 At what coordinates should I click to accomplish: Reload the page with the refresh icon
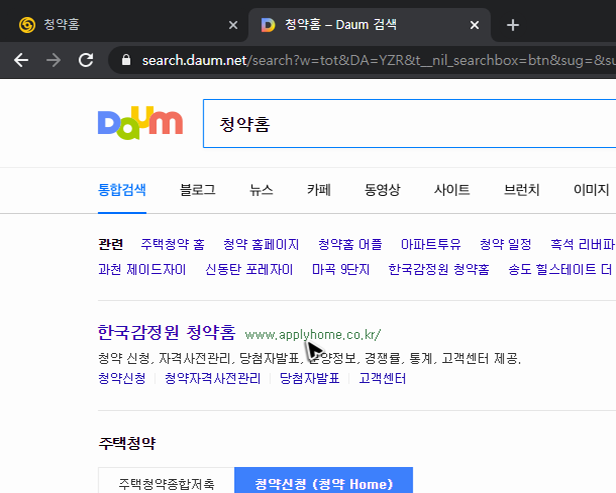(86, 60)
